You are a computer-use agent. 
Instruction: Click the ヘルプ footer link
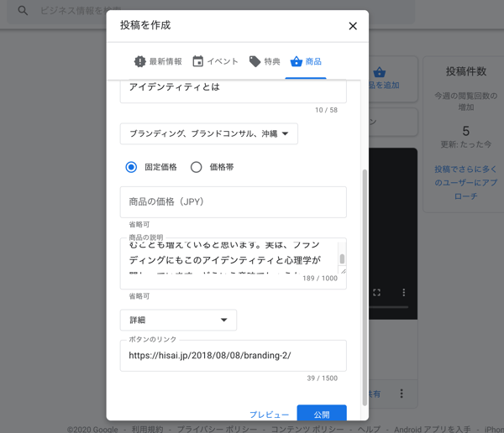point(369,429)
